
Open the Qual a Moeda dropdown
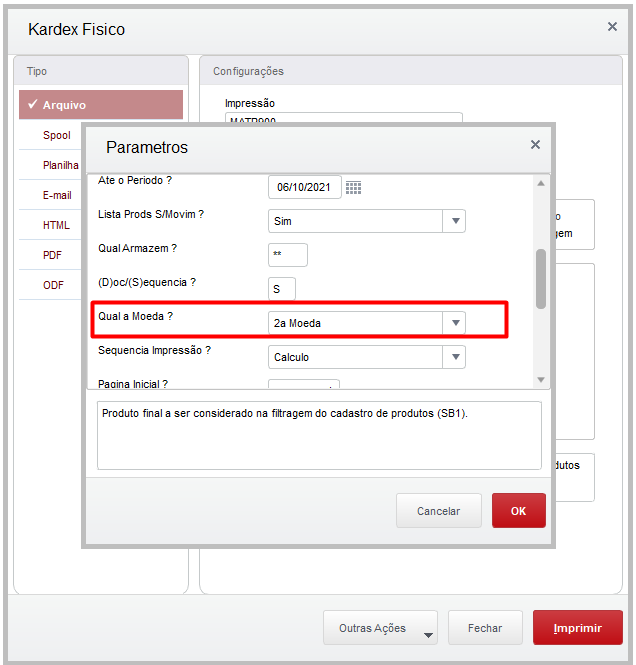(455, 323)
